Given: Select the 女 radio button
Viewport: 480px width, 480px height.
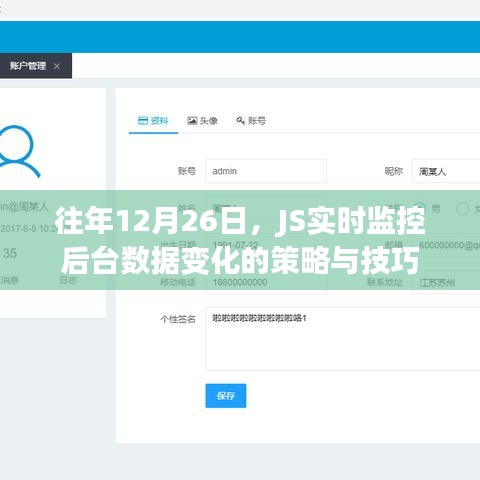Looking at the screenshot, I should pyautogui.click(x=462, y=209).
